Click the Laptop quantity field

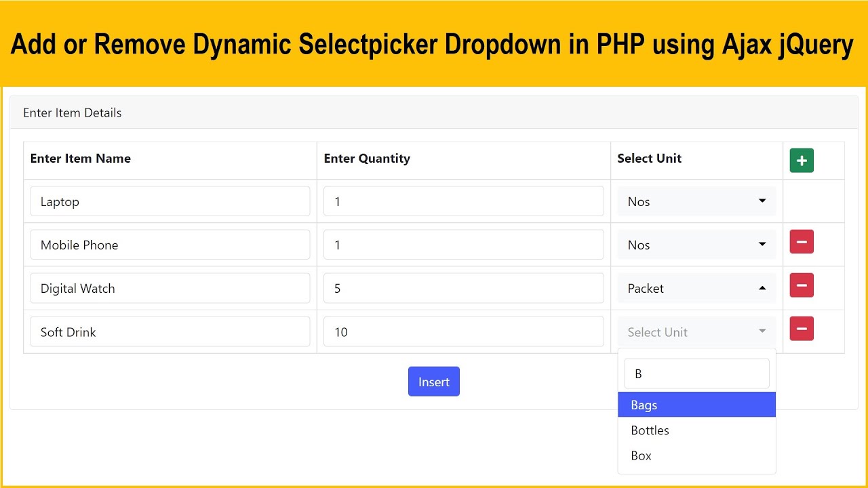[463, 201]
